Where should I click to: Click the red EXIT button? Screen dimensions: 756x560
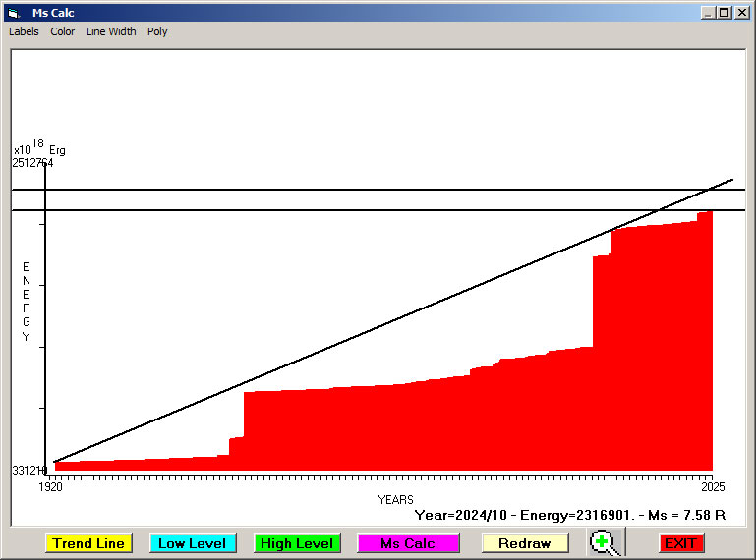coord(680,543)
